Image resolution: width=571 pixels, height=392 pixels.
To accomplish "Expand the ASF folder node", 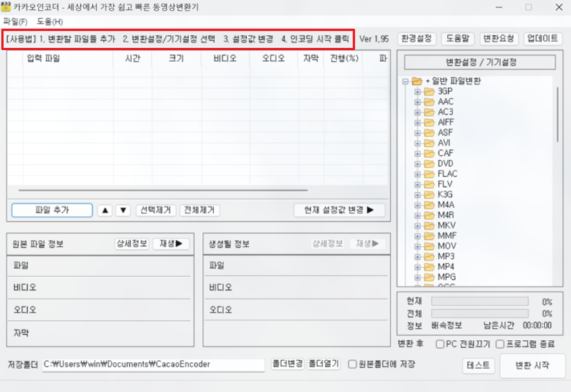I will (x=418, y=133).
